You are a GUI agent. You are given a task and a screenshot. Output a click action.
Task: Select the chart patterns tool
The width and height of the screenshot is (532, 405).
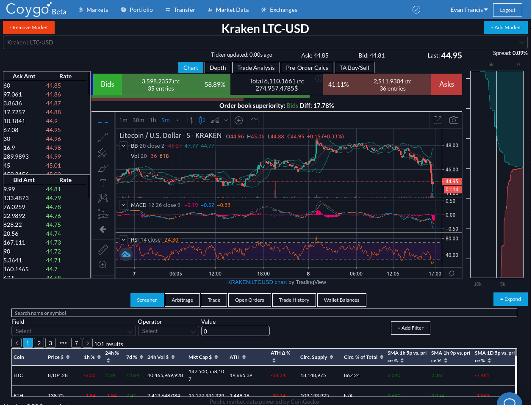pyautogui.click(x=103, y=198)
